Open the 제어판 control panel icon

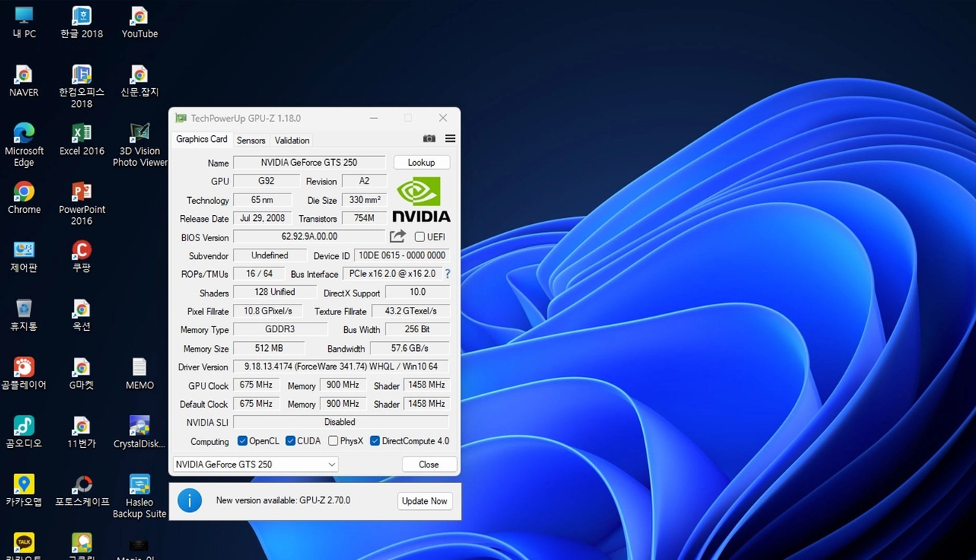click(24, 256)
